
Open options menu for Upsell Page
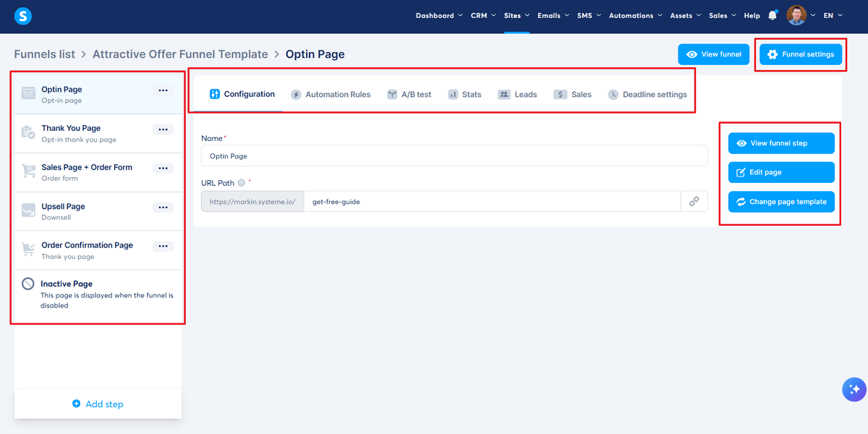[x=163, y=207]
